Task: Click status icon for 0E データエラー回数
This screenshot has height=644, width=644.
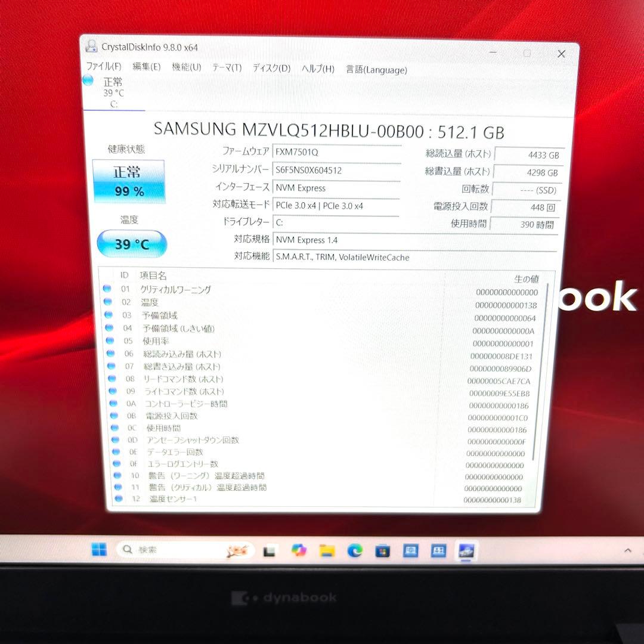Action: coord(116,451)
